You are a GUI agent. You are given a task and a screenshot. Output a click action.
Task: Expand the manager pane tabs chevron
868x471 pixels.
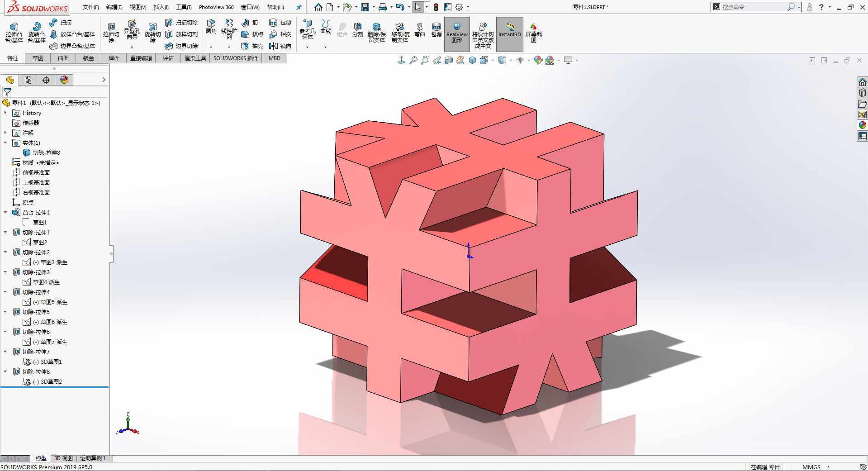104,80
